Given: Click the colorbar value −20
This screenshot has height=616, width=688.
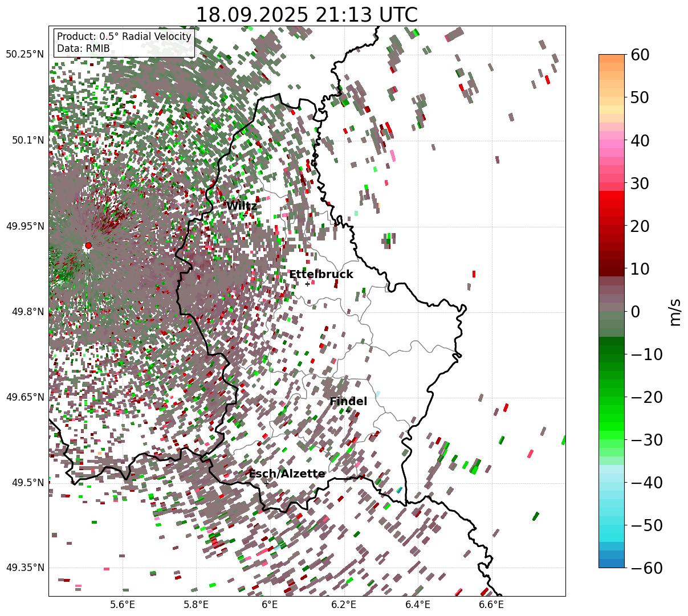Looking at the screenshot, I should point(646,397).
